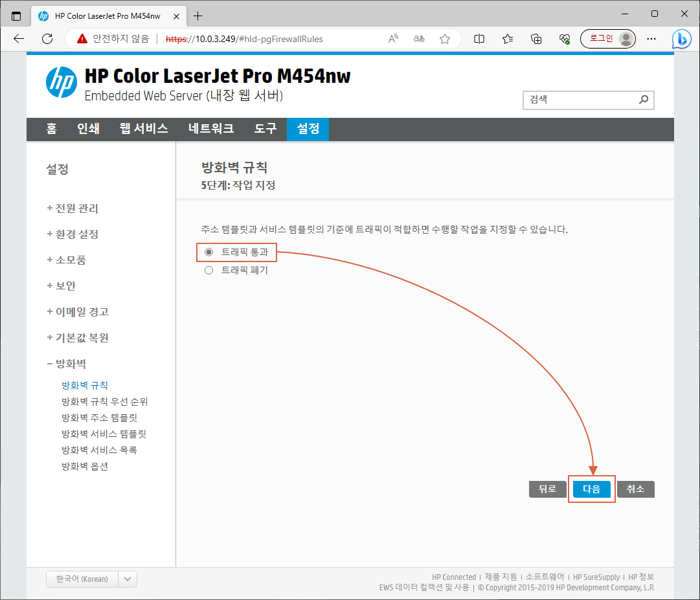Screen dimensions: 700x600
Task: Expand the 전원 관리 section
Action: point(73,208)
